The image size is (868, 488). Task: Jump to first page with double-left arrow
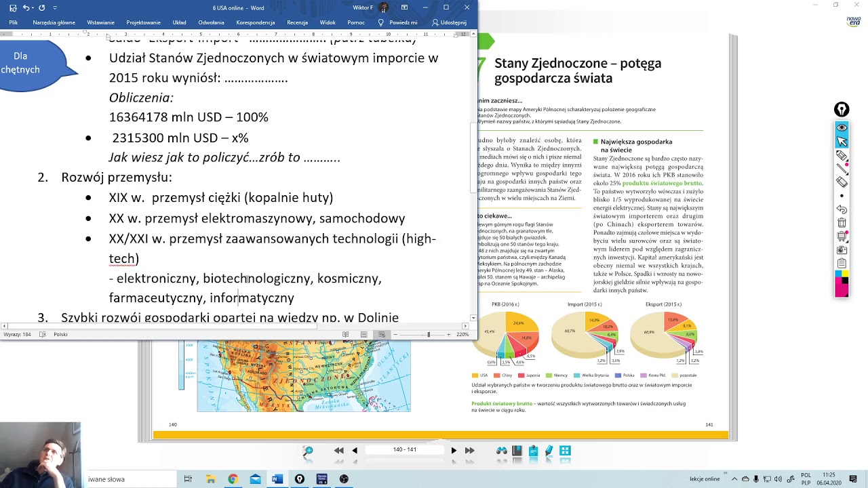point(338,450)
